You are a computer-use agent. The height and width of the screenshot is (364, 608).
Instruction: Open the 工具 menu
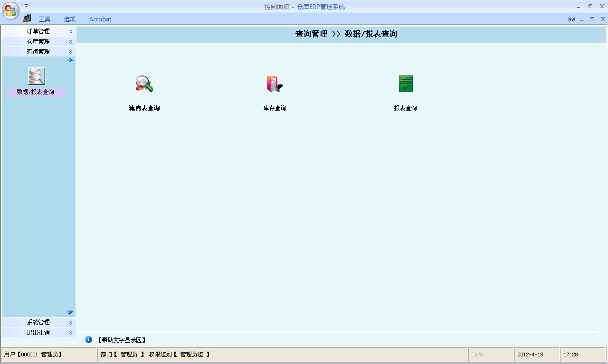[x=45, y=19]
